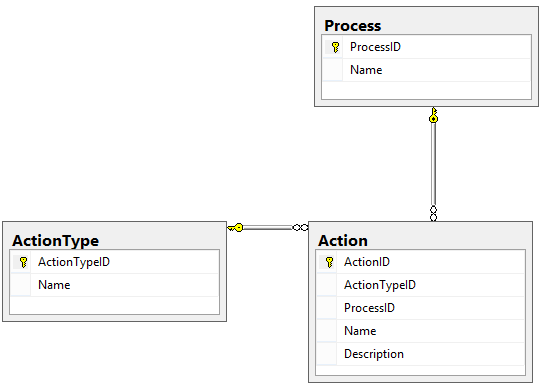Select the vertical relationship line from Process to Action
The image size is (544, 387).
click(x=433, y=164)
